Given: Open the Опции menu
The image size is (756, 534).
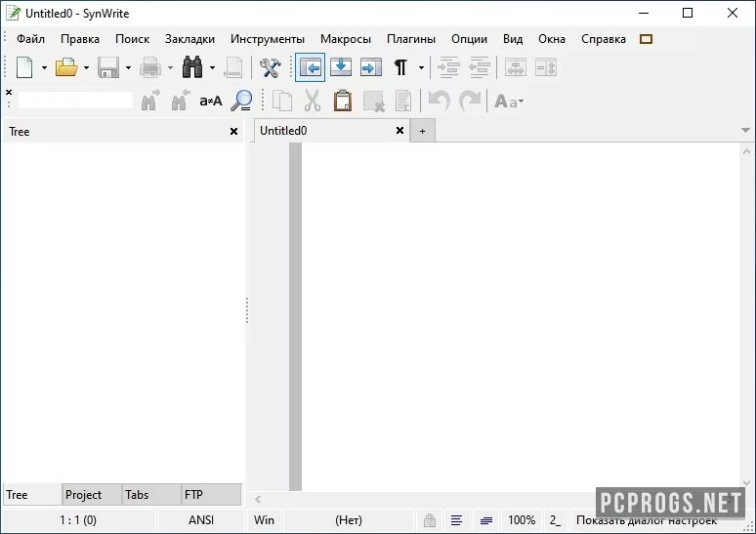Looking at the screenshot, I should point(469,39).
